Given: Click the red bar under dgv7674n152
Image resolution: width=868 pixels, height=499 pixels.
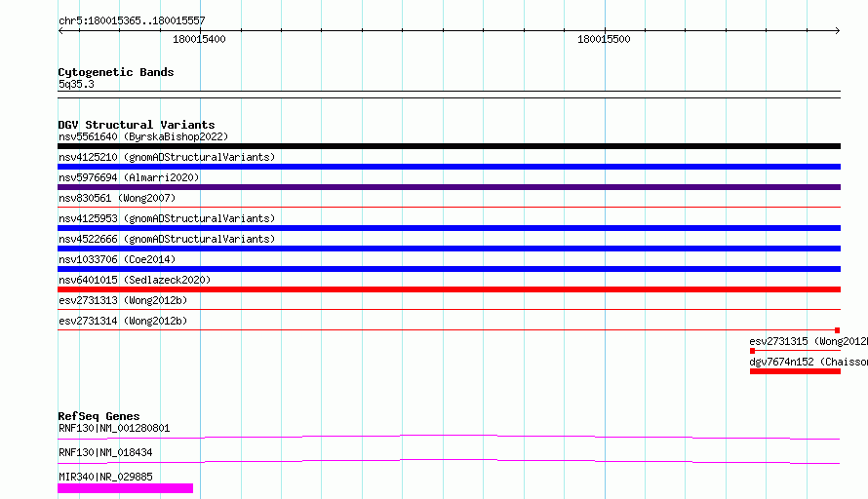Looking at the screenshot, I should click(795, 371).
